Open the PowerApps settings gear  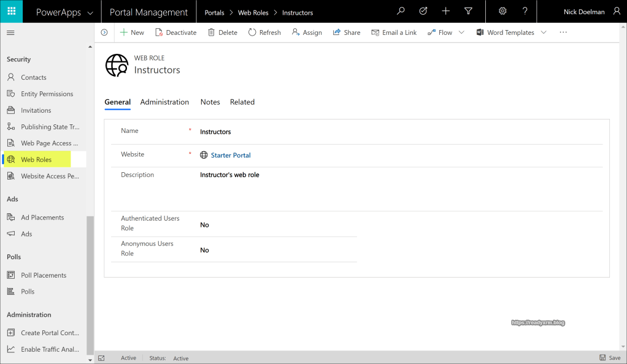[x=502, y=11]
